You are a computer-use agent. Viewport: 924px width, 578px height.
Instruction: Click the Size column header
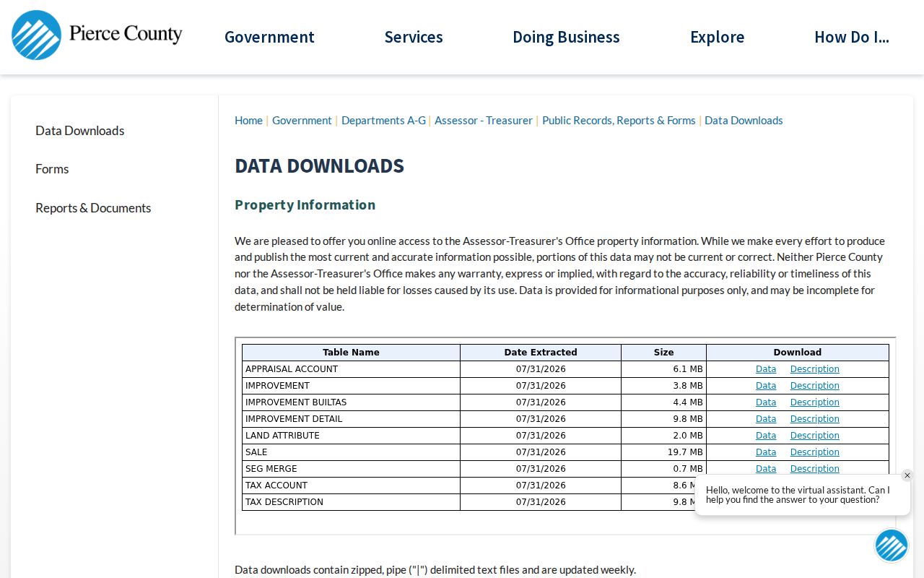663,353
